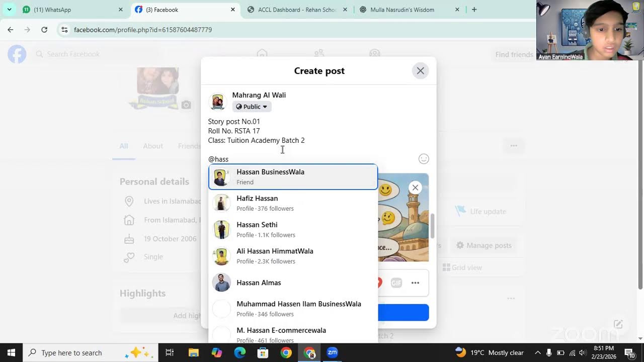Click the Single relationship status
Image resolution: width=644 pixels, height=362 pixels.
coord(153,257)
